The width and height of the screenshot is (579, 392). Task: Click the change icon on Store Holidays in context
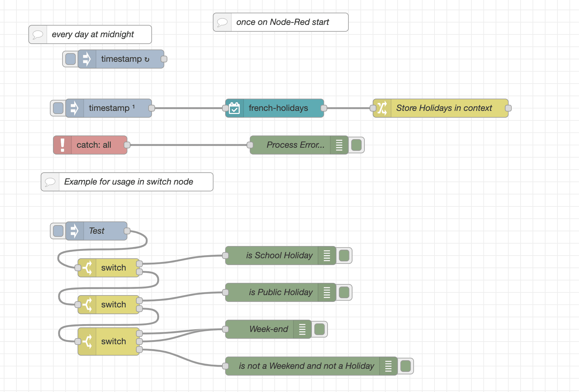pyautogui.click(x=383, y=108)
